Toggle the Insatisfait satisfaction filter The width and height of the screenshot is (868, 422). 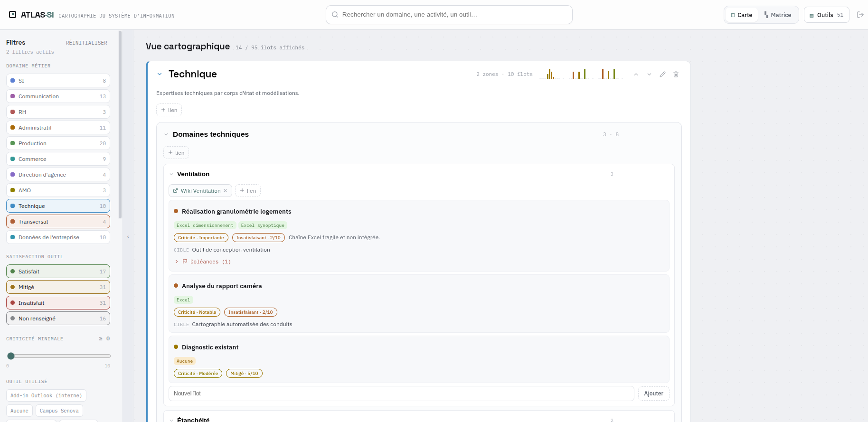tap(58, 303)
